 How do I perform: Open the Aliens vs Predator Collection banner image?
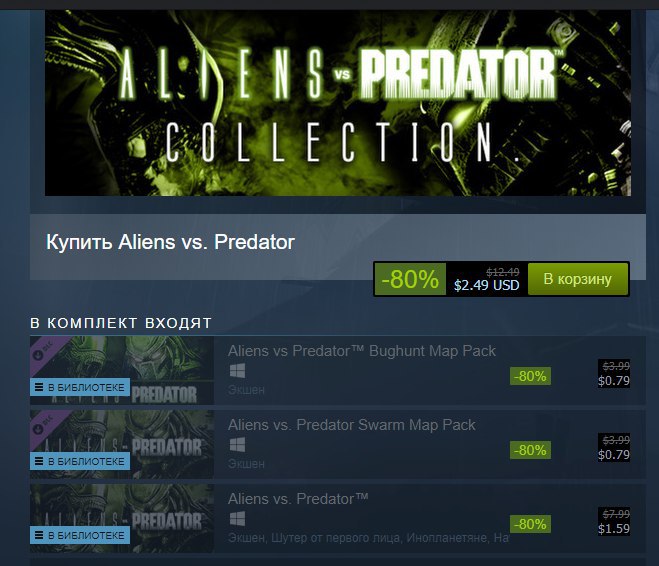(338, 103)
